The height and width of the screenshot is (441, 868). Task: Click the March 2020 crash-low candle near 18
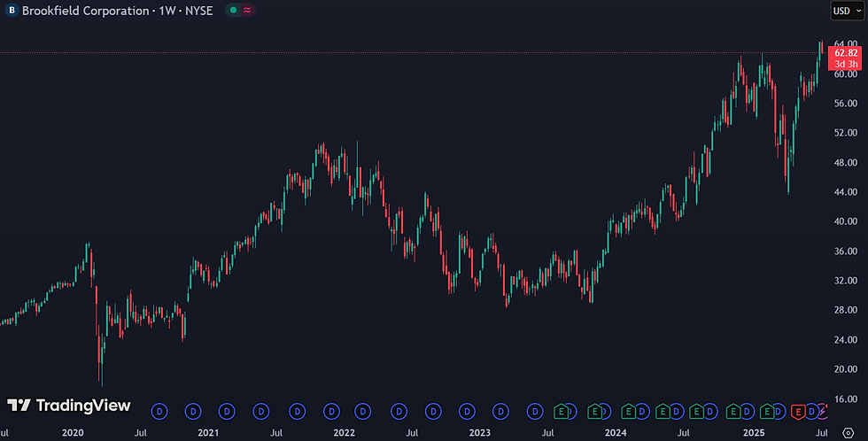click(x=100, y=360)
